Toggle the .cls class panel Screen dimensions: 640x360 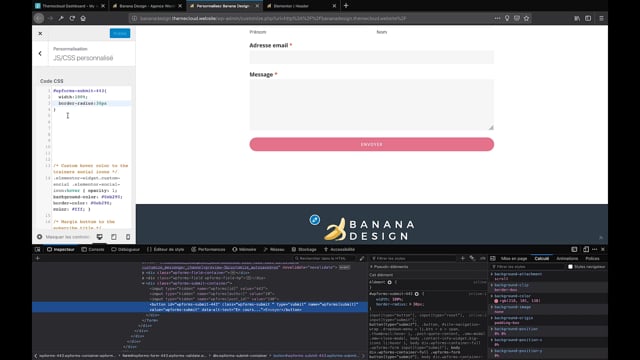[x=483, y=258]
